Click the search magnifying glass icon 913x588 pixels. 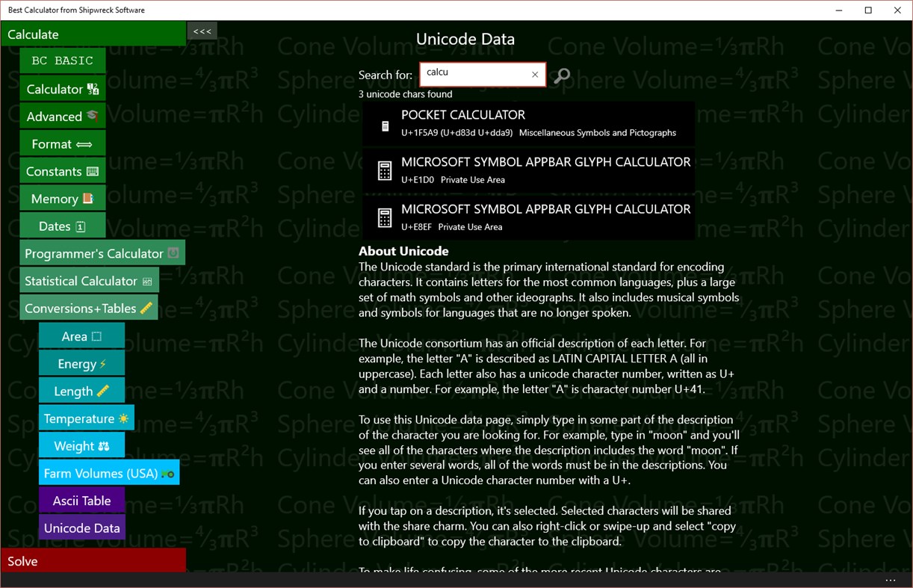point(561,75)
